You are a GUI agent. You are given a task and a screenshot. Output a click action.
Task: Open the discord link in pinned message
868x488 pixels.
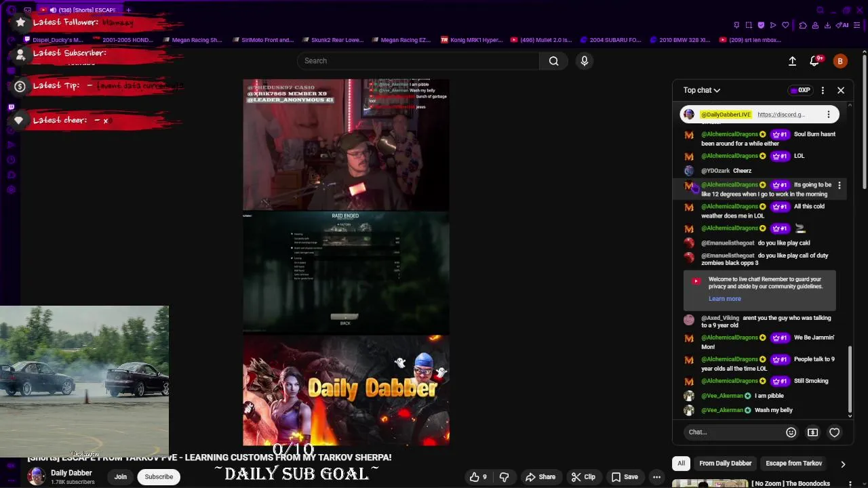point(781,115)
